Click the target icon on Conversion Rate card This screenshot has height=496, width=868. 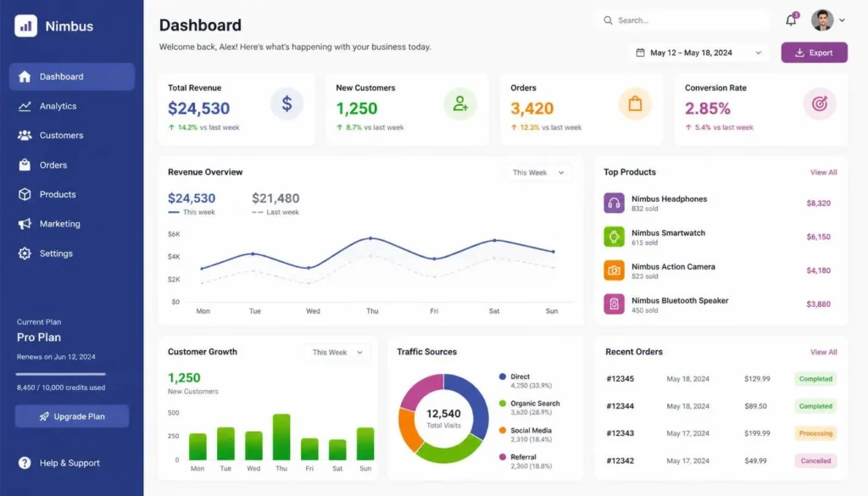click(820, 103)
